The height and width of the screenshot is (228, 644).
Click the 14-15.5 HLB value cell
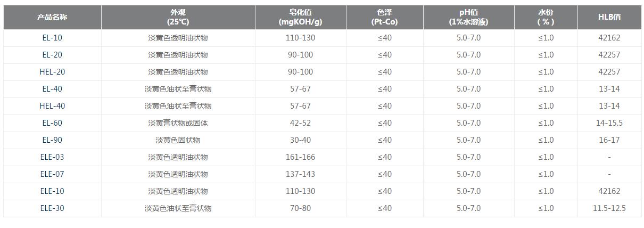point(609,123)
